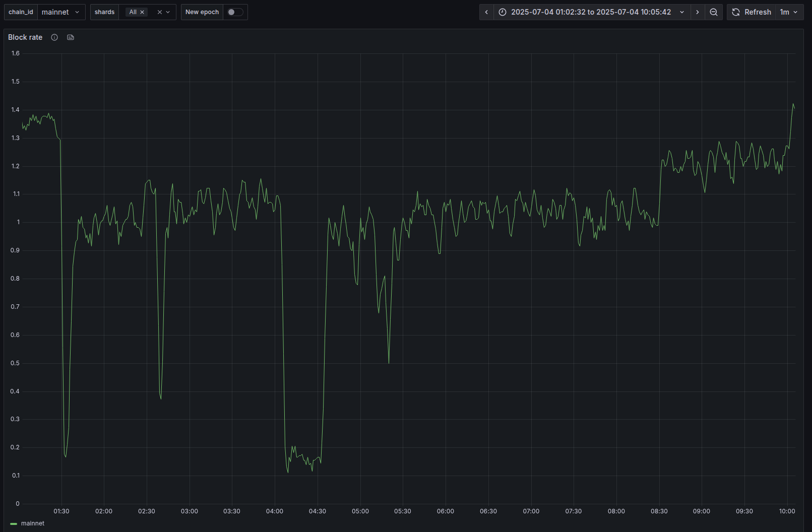Click the 1.4 y-axis tick label
The height and width of the screenshot is (532, 812).
[x=16, y=110]
